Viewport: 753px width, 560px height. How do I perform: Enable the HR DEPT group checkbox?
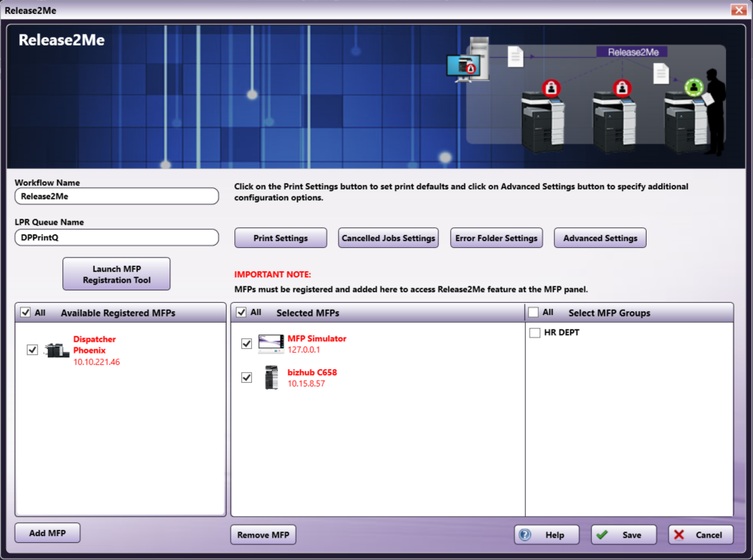coord(534,333)
